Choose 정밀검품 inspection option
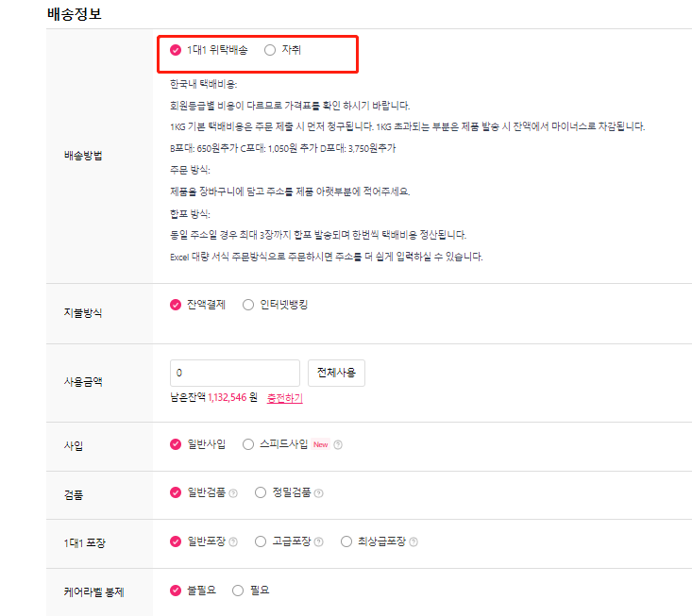 coord(261,491)
